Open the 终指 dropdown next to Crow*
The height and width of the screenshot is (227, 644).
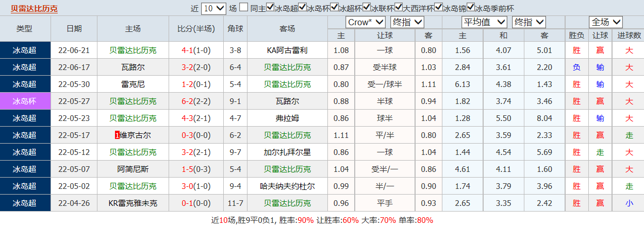point(407,22)
